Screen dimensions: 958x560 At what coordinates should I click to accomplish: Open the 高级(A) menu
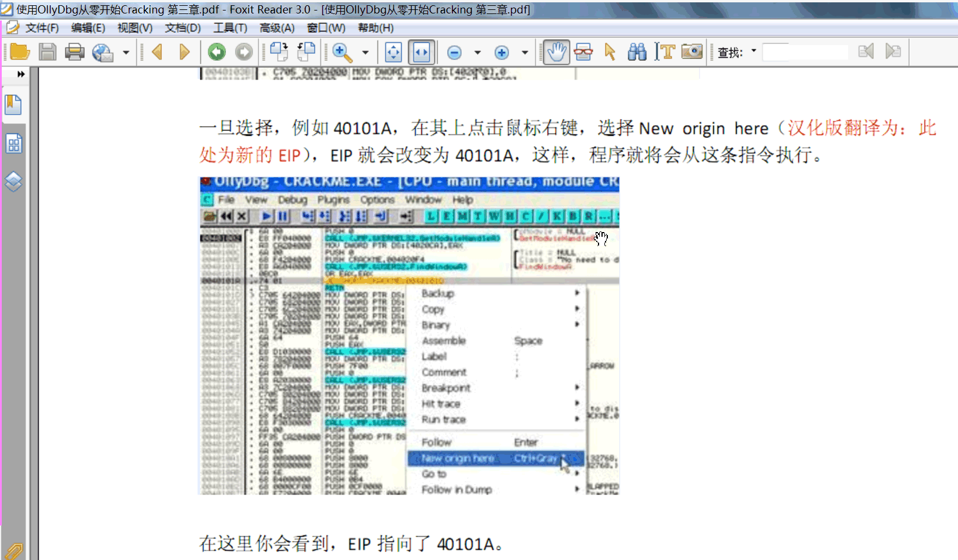[277, 28]
